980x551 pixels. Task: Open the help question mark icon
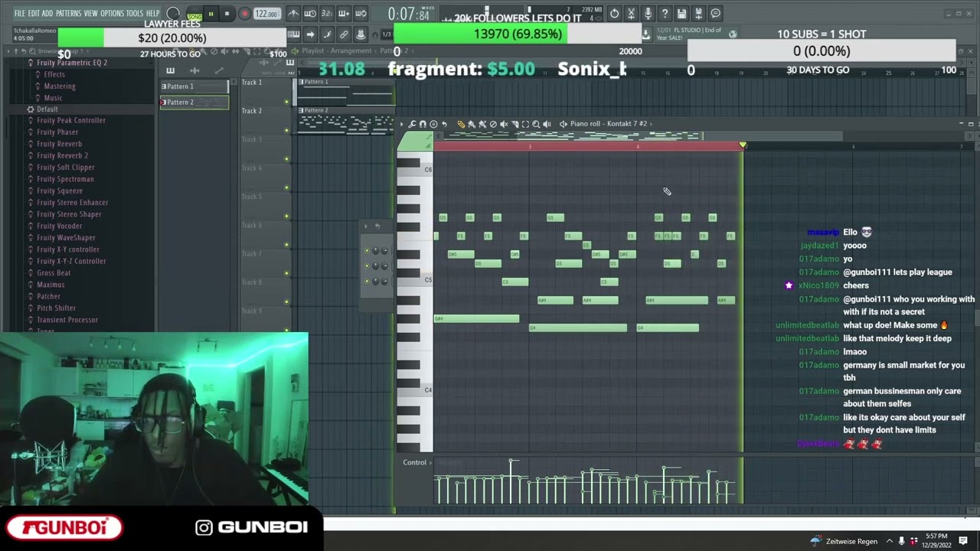pyautogui.click(x=665, y=14)
